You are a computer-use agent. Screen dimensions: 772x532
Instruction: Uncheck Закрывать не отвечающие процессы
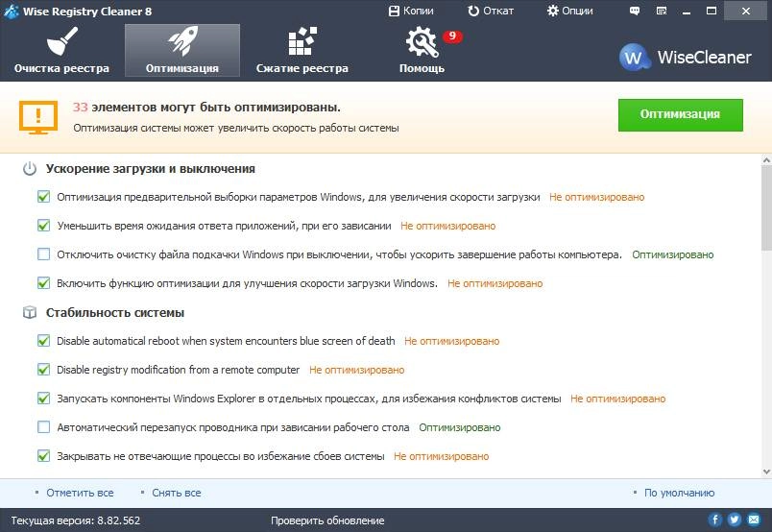pos(44,456)
